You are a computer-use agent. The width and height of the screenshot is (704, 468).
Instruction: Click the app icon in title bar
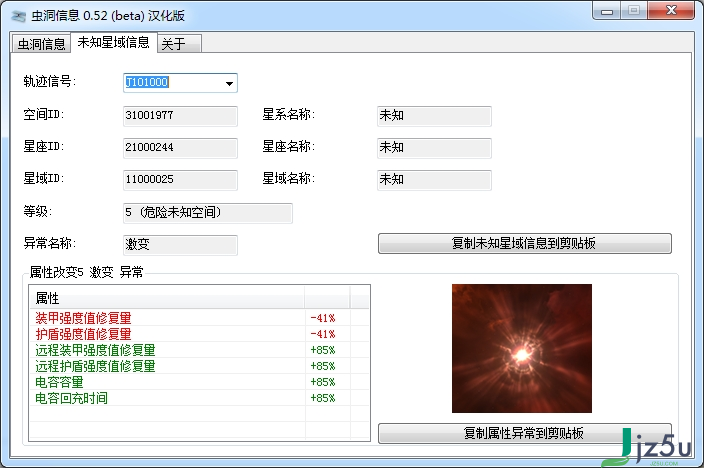[18, 17]
